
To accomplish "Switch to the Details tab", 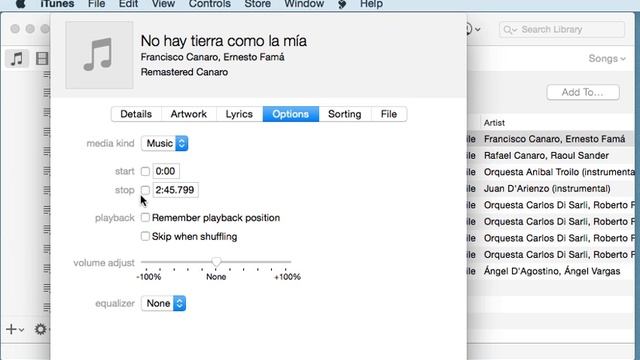I will 136,114.
